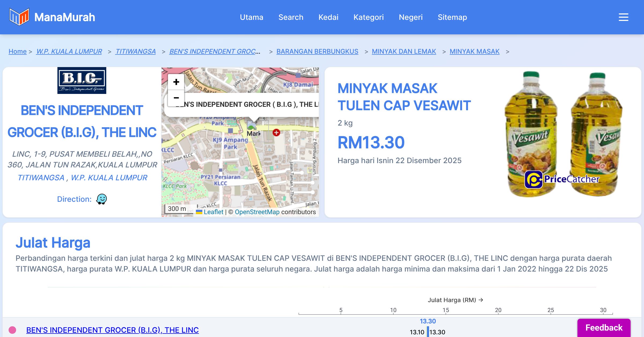Open Waze direction icon

(x=101, y=199)
